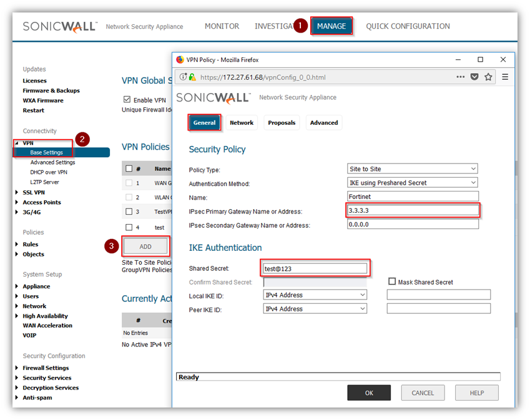
Task: Select Advanced Settings under VPN
Action: [x=52, y=162]
